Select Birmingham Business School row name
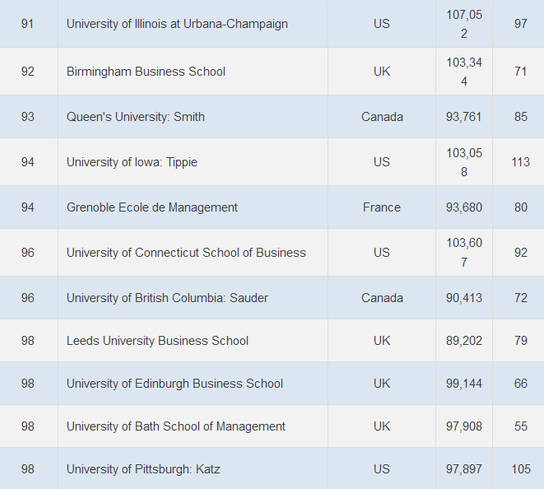544x490 pixels. pyautogui.click(x=146, y=72)
